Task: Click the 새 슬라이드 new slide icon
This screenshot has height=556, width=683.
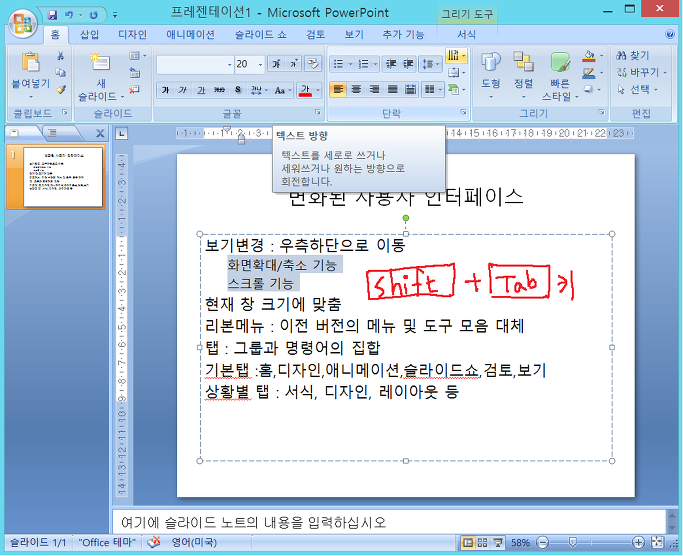Action: click(x=100, y=62)
